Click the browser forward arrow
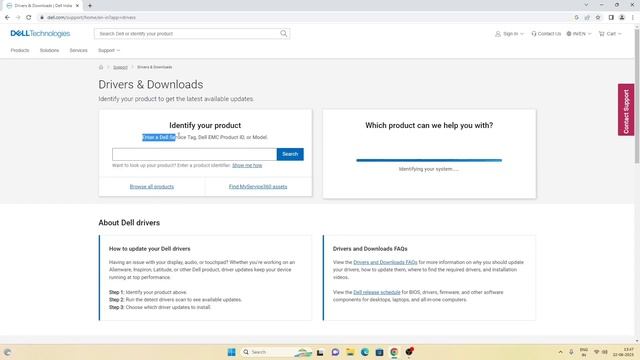The width and height of the screenshot is (640, 360). click(18, 17)
